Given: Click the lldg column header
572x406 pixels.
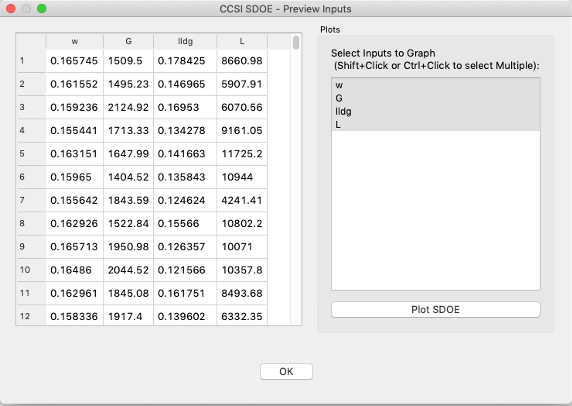Looking at the screenshot, I should pos(185,41).
